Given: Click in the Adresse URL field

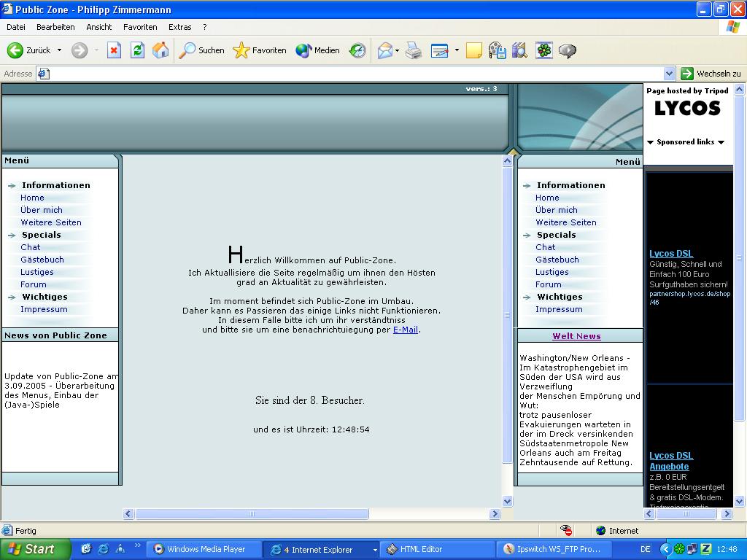Looking at the screenshot, I should (350, 74).
